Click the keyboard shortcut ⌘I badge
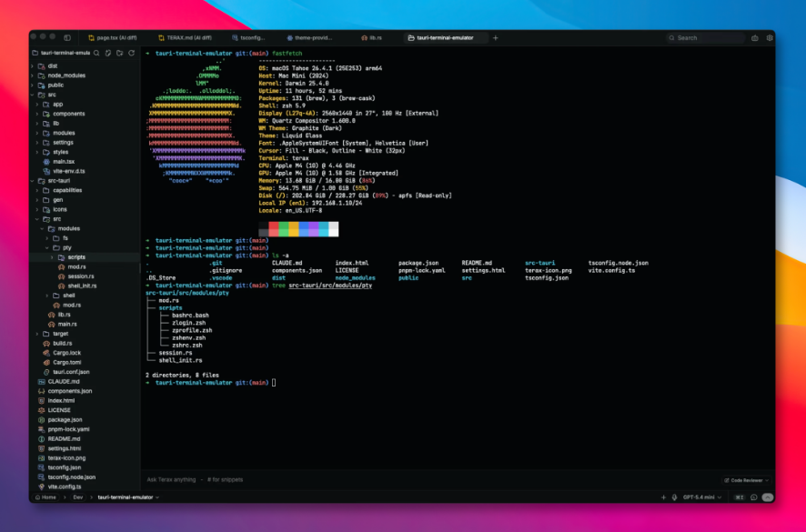The image size is (806, 532). pyautogui.click(x=740, y=497)
